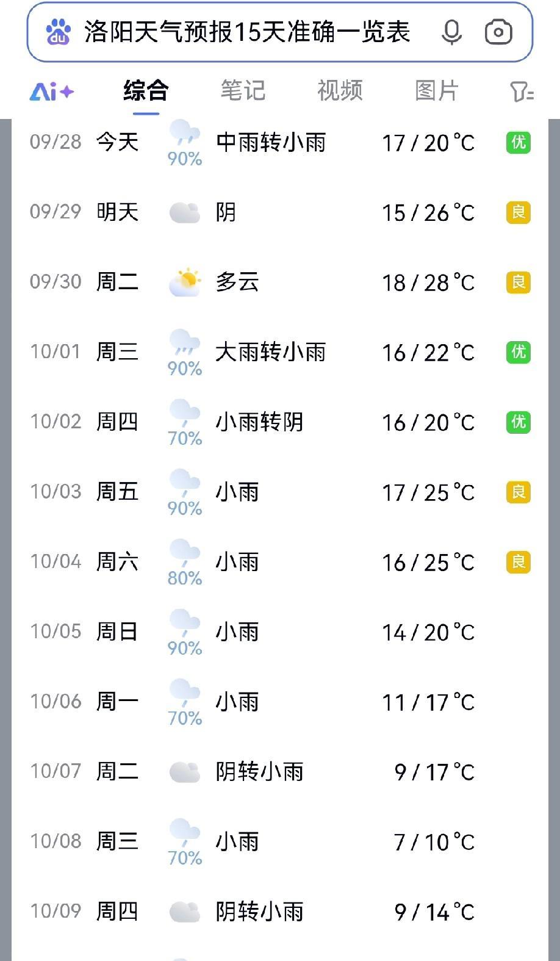Tap the 10/08 temperature 7 / 10°C
560x961 pixels.
(434, 842)
